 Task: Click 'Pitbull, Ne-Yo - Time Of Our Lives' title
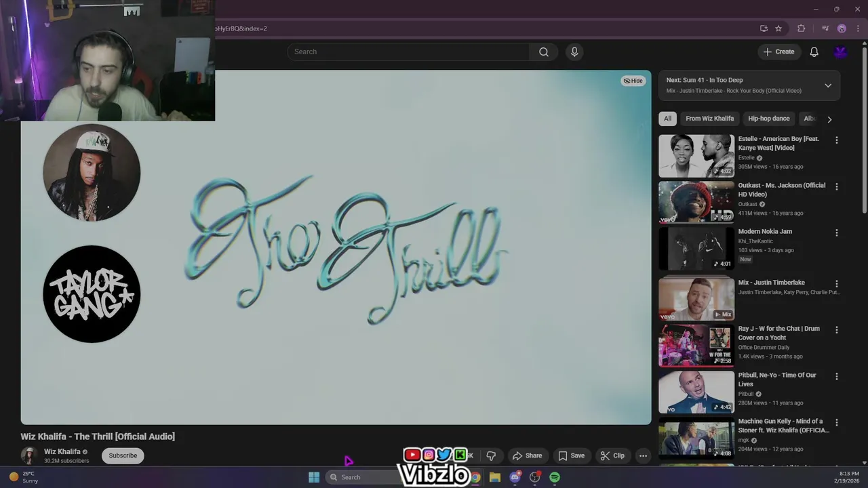(777, 380)
